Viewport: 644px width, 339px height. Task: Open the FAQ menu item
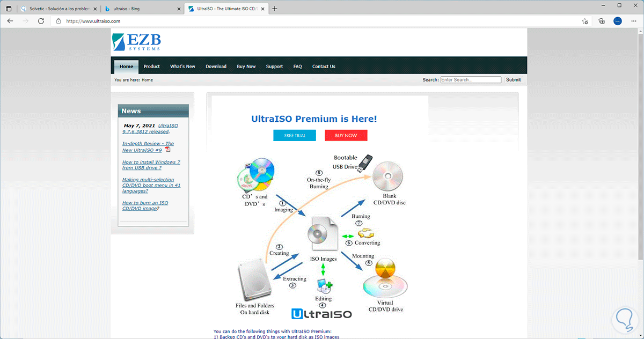pyautogui.click(x=298, y=67)
